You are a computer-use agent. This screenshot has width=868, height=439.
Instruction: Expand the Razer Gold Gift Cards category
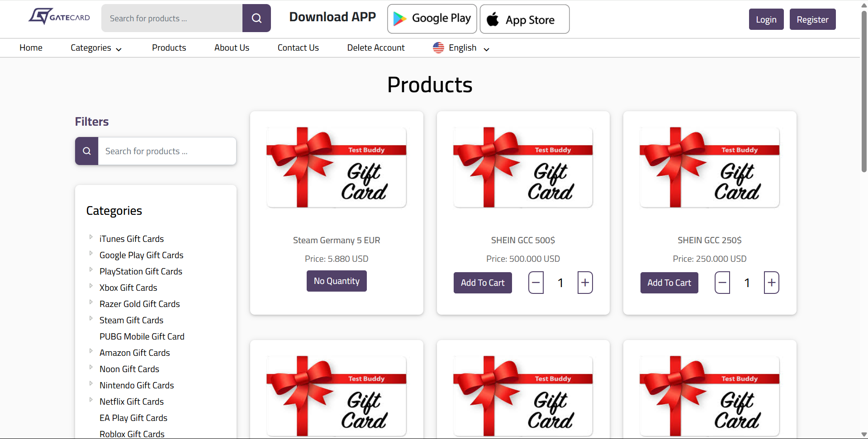coord(91,302)
